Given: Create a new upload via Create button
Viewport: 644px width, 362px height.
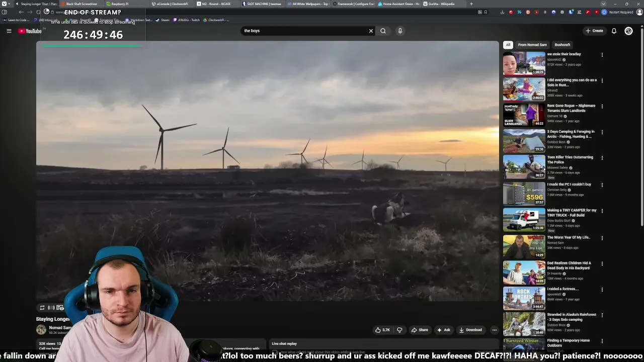Looking at the screenshot, I should click(x=594, y=31).
